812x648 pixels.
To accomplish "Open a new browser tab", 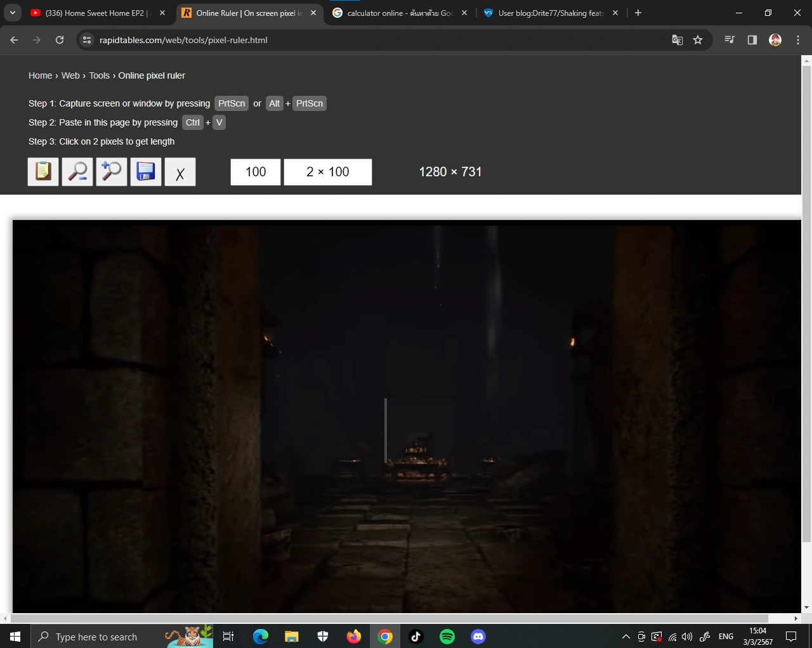I will 638,13.
